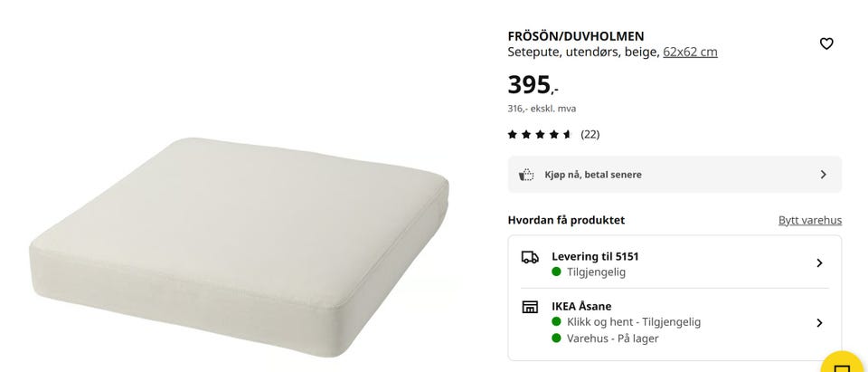The height and width of the screenshot is (372, 868).
Task: Click the IKEA Åsane store icon
Action: pos(530,307)
